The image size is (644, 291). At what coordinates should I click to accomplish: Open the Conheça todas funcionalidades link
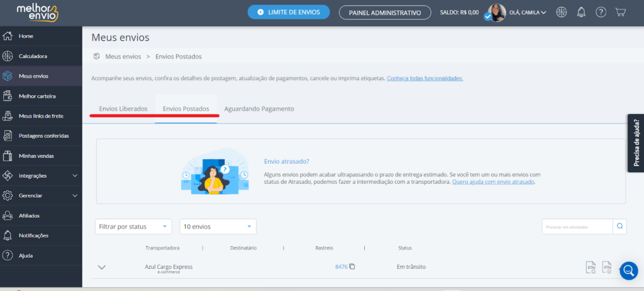tap(425, 78)
